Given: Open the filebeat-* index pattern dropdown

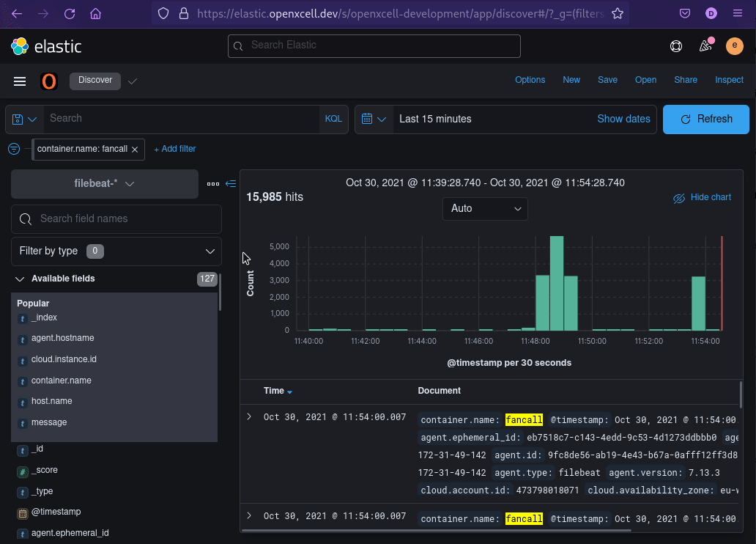Looking at the screenshot, I should pos(105,184).
